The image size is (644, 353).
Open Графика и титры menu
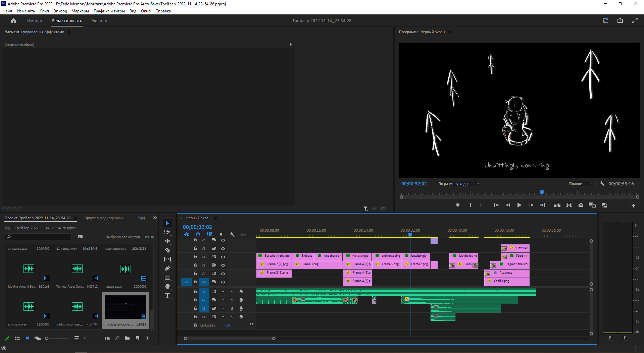pyautogui.click(x=109, y=11)
